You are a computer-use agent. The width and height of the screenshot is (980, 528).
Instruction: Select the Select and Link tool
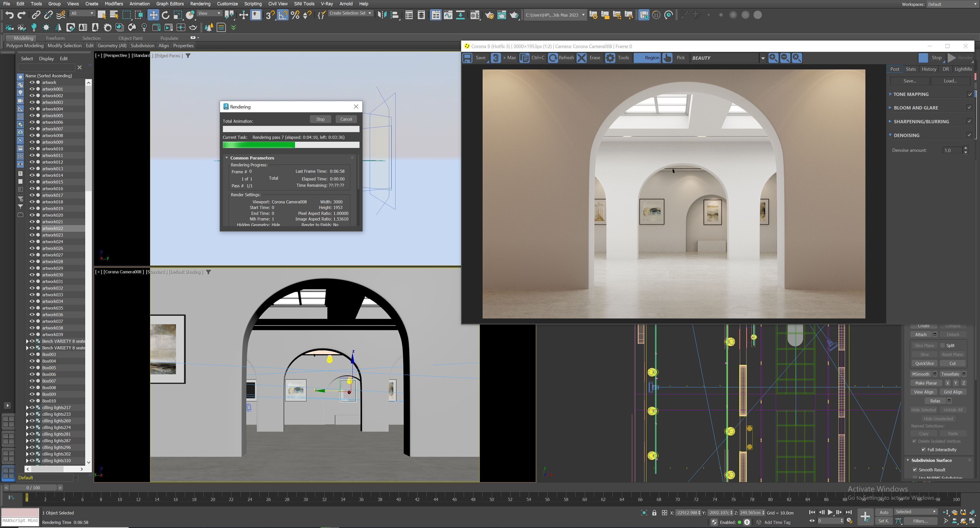tap(36, 15)
